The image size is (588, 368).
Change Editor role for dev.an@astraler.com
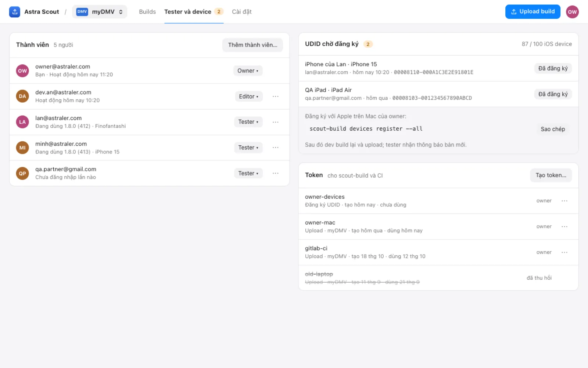(x=248, y=96)
